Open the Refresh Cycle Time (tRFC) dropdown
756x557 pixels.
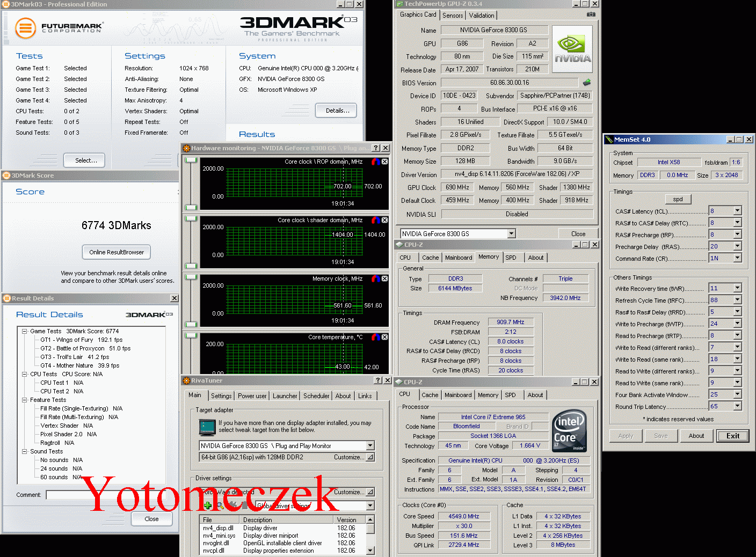click(x=738, y=300)
